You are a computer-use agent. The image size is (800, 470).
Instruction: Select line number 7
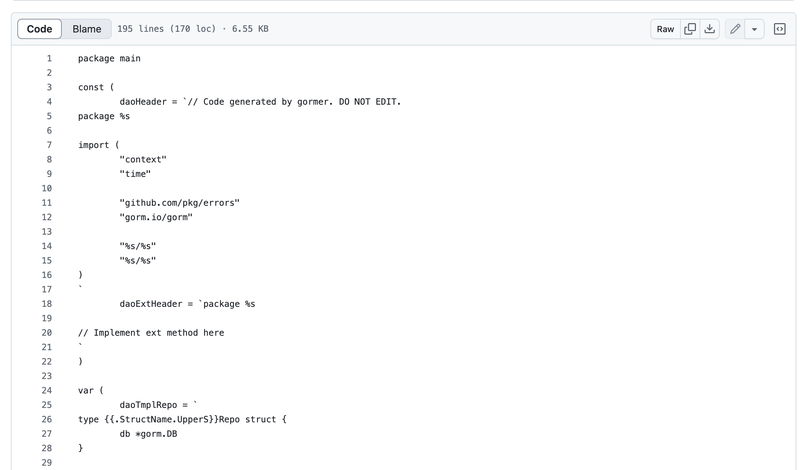[x=49, y=145]
